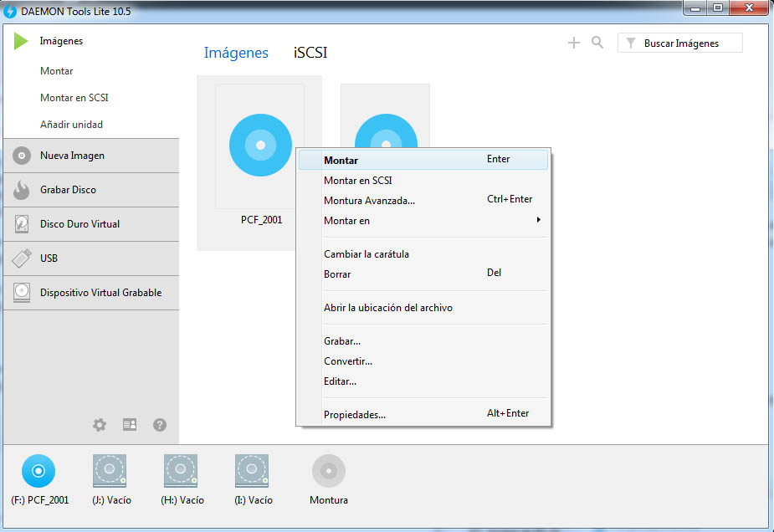Open the Grabar Disco section
The height and width of the screenshot is (532, 774).
point(91,190)
